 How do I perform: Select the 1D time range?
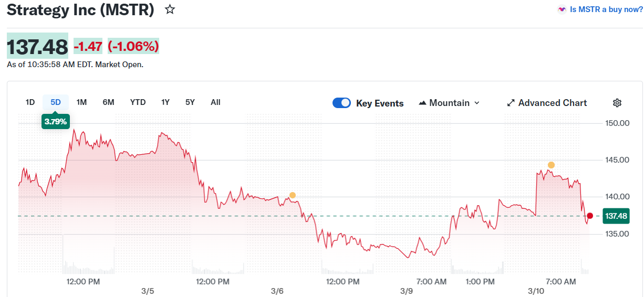(x=30, y=102)
